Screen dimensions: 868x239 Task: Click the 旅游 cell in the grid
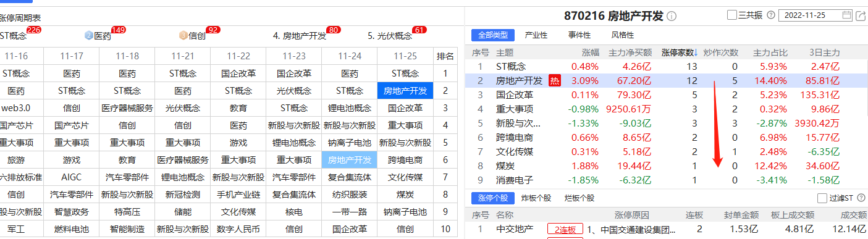pos(15,160)
